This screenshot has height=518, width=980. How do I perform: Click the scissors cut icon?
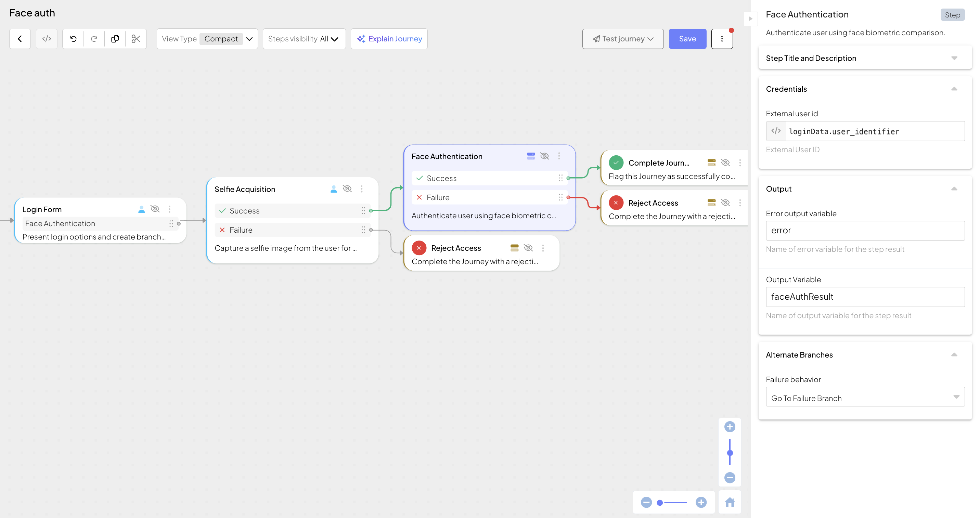(136, 39)
